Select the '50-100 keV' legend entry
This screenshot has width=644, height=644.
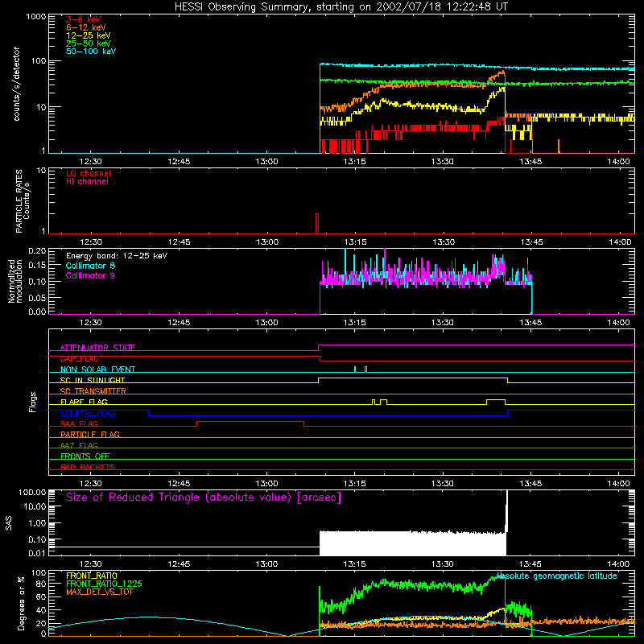(x=91, y=52)
